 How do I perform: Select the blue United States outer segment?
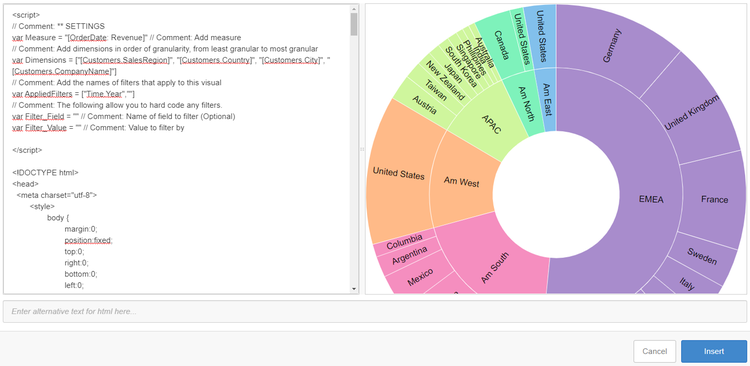541,36
